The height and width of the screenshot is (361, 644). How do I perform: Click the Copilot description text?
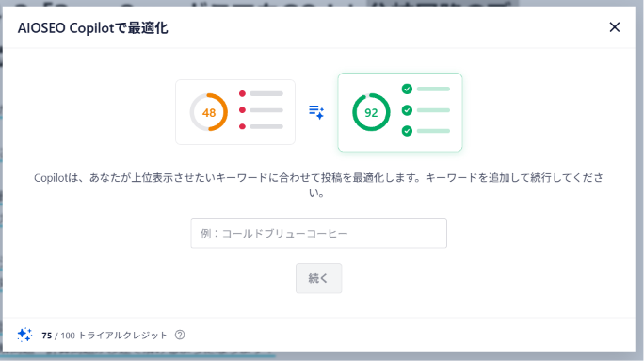pos(319,185)
